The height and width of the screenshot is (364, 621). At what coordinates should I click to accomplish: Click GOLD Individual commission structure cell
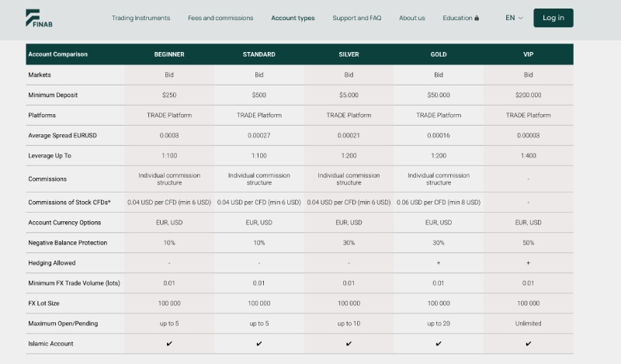point(439,179)
